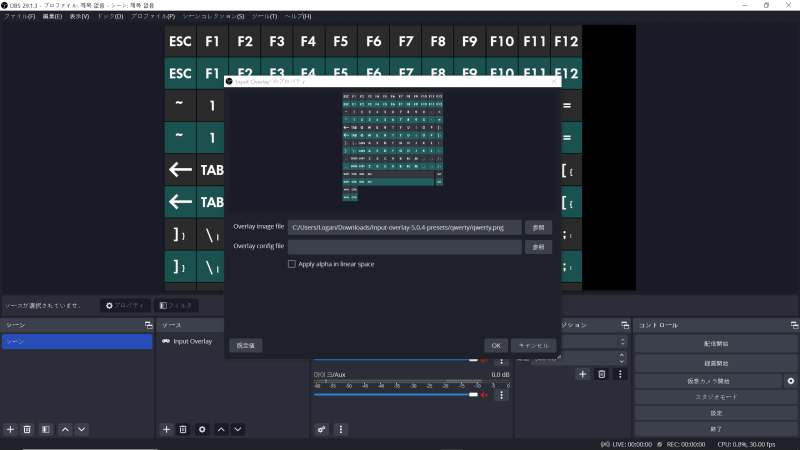Open the ファイル(F) menu

[x=19, y=17]
